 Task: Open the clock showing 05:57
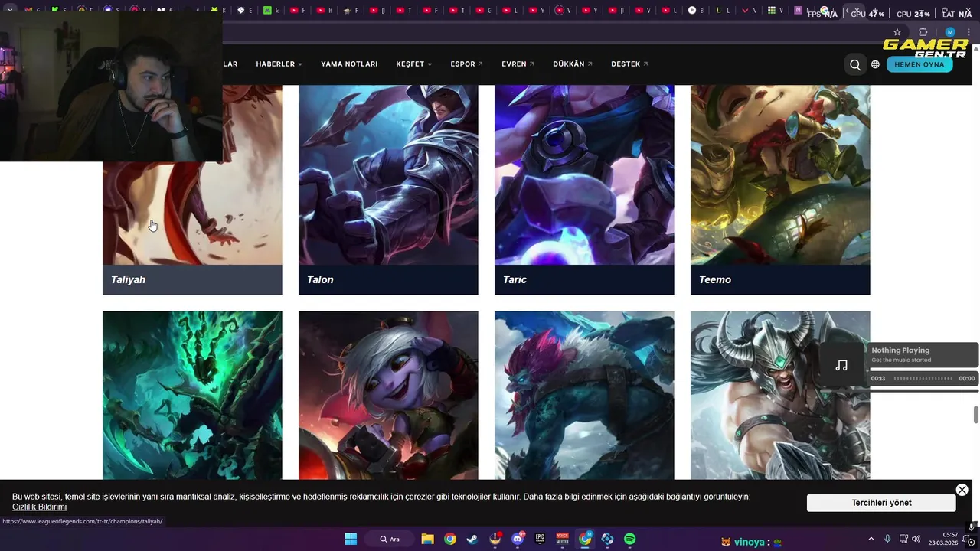click(x=943, y=539)
